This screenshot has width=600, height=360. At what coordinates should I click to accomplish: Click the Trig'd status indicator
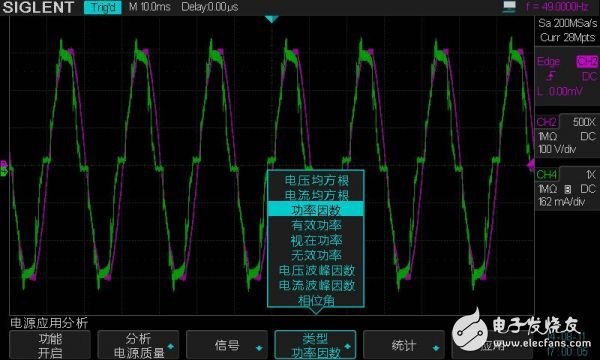click(103, 7)
